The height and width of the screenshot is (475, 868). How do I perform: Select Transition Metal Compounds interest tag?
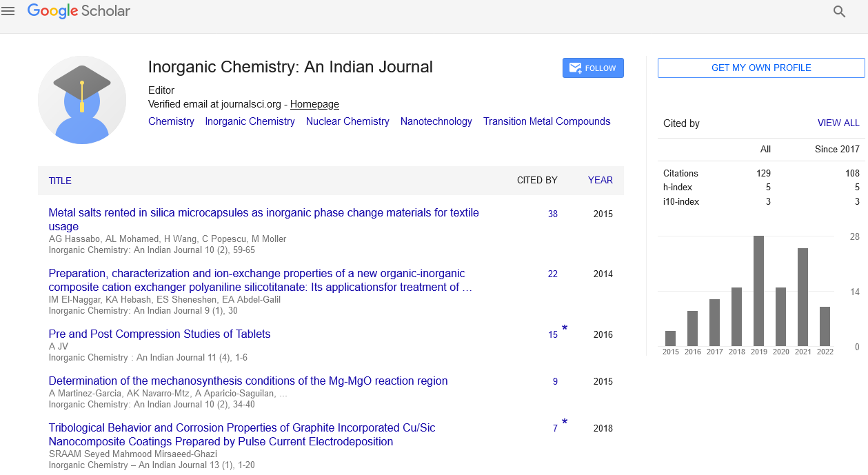(x=547, y=121)
